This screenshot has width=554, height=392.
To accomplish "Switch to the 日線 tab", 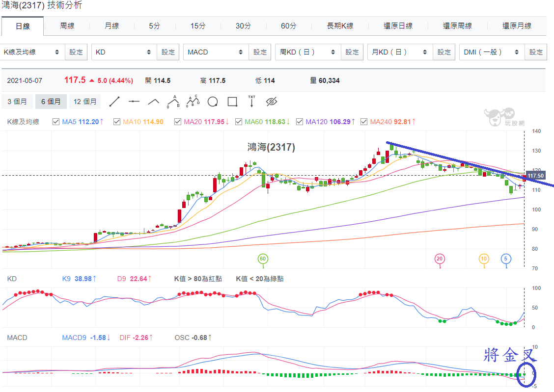I will [x=23, y=26].
